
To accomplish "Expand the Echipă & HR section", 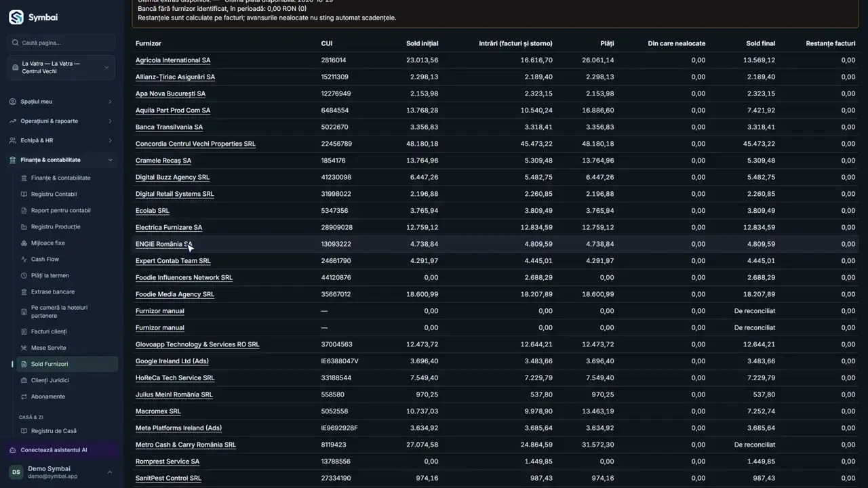I will point(61,140).
